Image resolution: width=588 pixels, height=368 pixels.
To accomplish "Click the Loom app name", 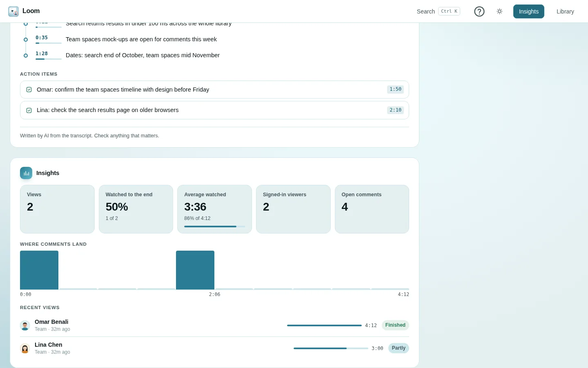I will tap(31, 11).
